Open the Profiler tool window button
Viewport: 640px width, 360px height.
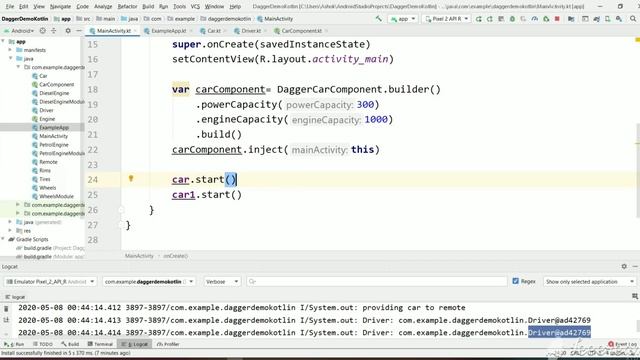pyautogui.click(x=168, y=344)
